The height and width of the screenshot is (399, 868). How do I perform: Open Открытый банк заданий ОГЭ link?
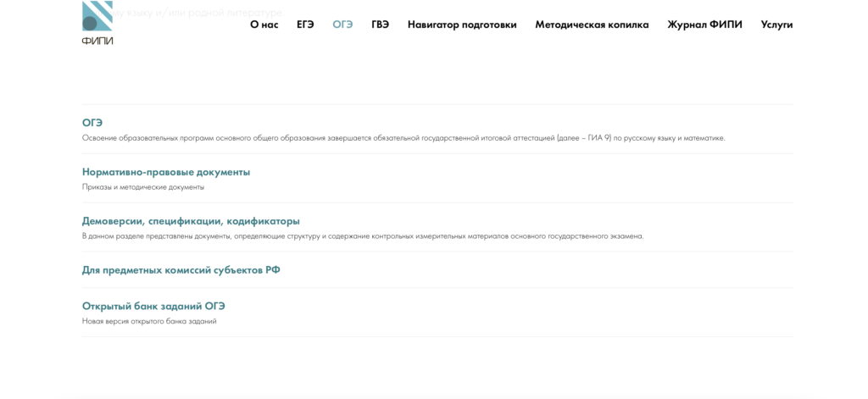pyautogui.click(x=153, y=306)
